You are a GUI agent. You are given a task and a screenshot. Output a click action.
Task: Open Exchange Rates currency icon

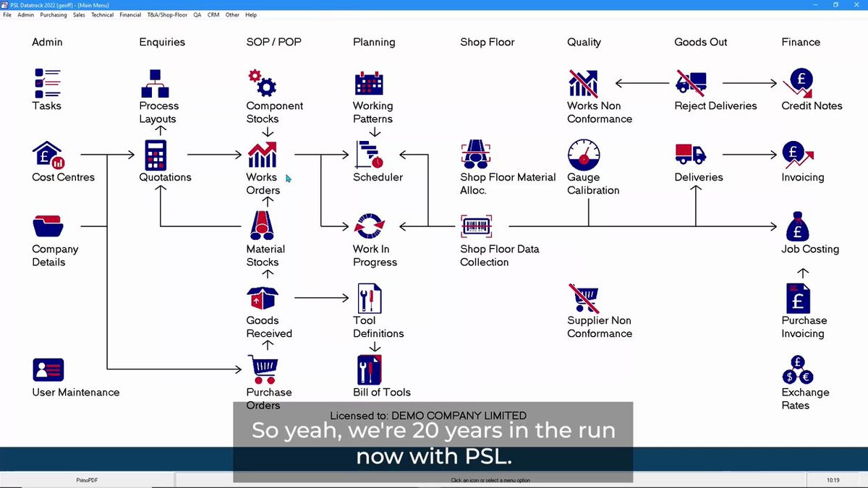click(x=797, y=369)
